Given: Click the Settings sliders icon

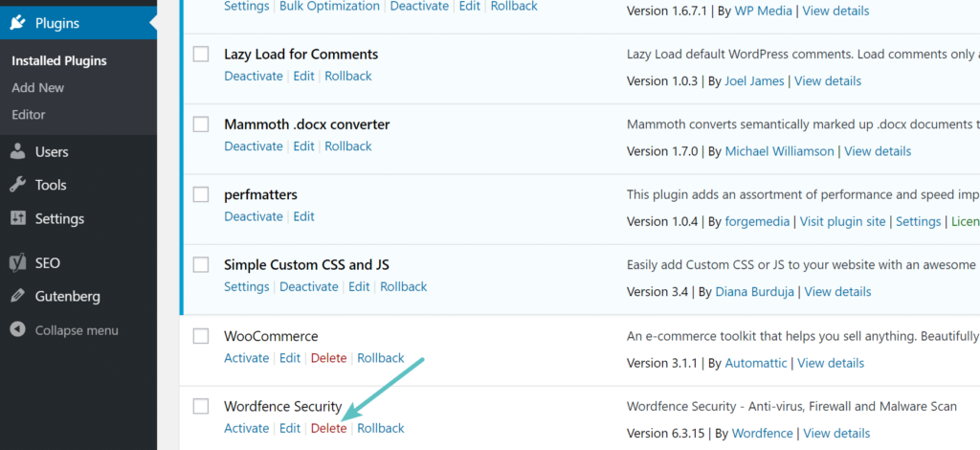Looking at the screenshot, I should pos(17,218).
